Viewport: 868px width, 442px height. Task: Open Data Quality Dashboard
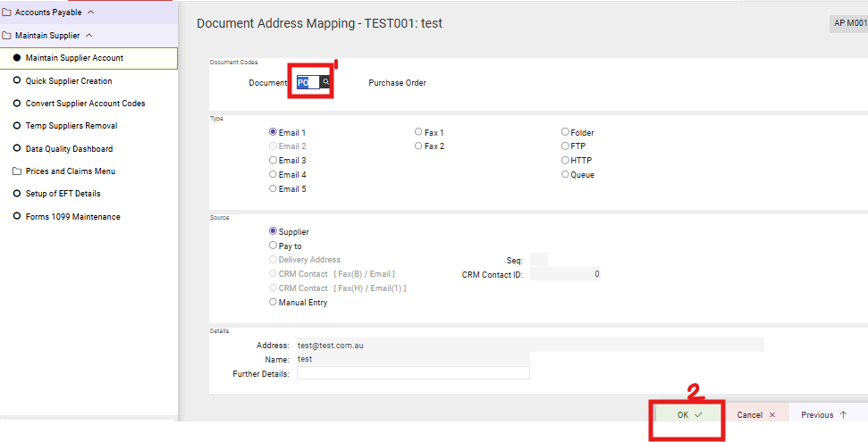pos(69,149)
